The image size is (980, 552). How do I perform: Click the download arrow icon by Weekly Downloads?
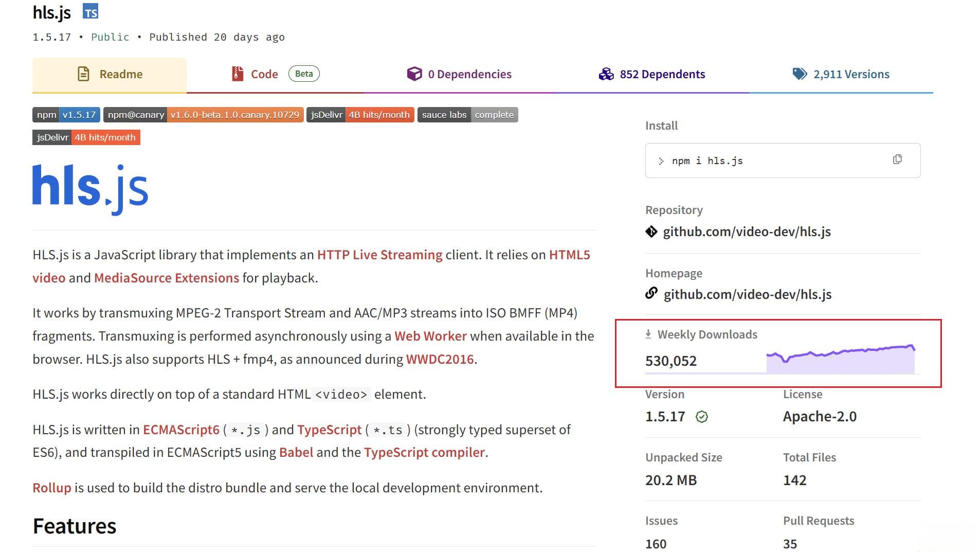click(648, 334)
